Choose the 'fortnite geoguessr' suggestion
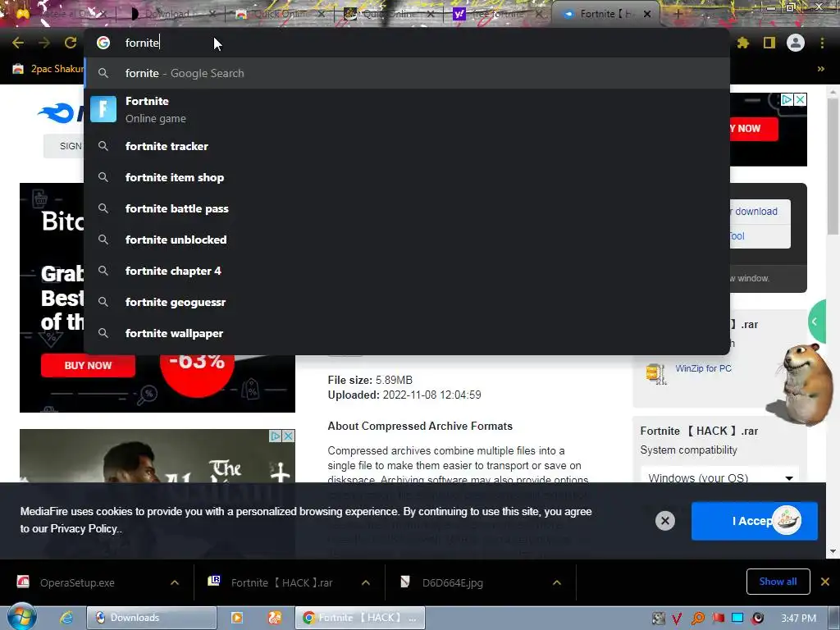 tap(407, 302)
